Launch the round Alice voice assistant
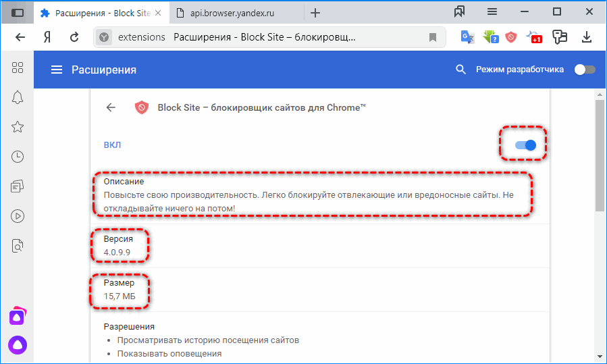 18,345
